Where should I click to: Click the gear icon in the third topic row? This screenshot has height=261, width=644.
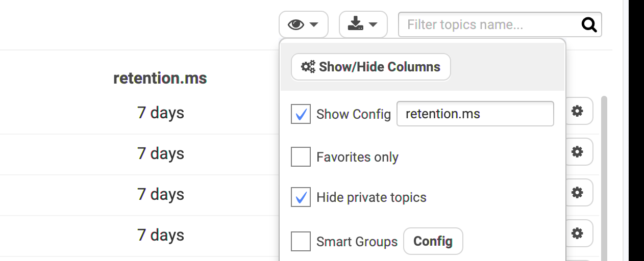click(577, 192)
